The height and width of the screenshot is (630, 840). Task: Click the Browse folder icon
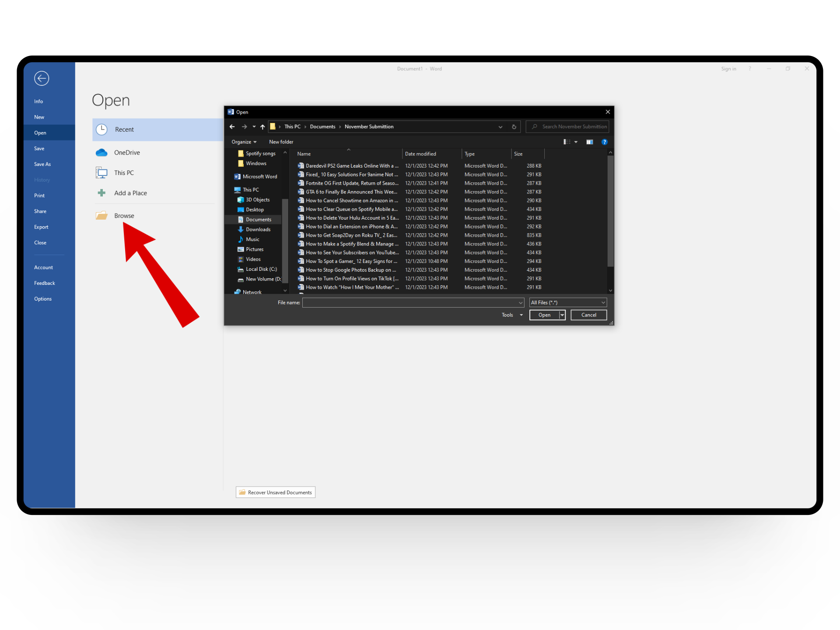click(x=101, y=216)
